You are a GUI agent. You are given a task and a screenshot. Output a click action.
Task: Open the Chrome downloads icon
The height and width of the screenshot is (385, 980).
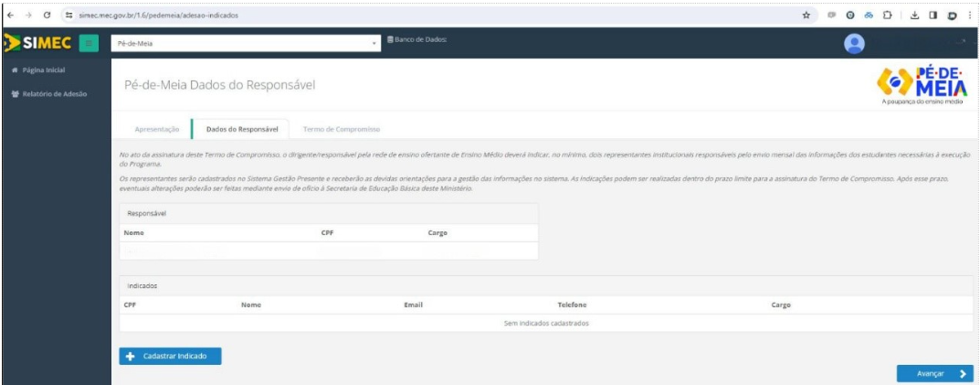(x=913, y=15)
